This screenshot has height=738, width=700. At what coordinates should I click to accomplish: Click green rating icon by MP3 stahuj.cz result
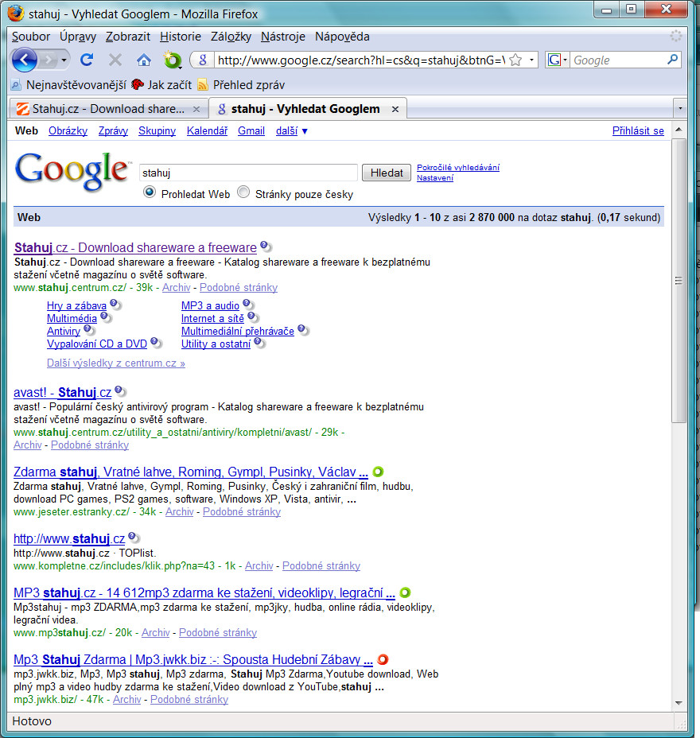405,592
